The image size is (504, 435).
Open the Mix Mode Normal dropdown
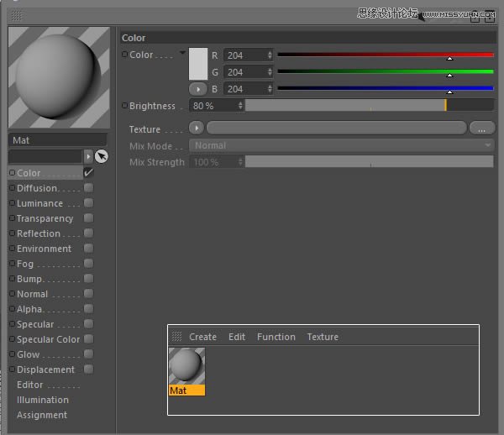point(341,145)
